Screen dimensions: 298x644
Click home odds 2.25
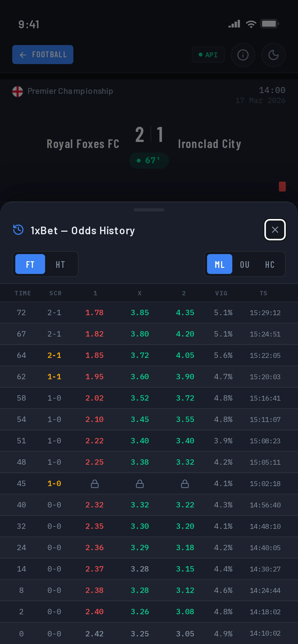[x=94, y=462]
